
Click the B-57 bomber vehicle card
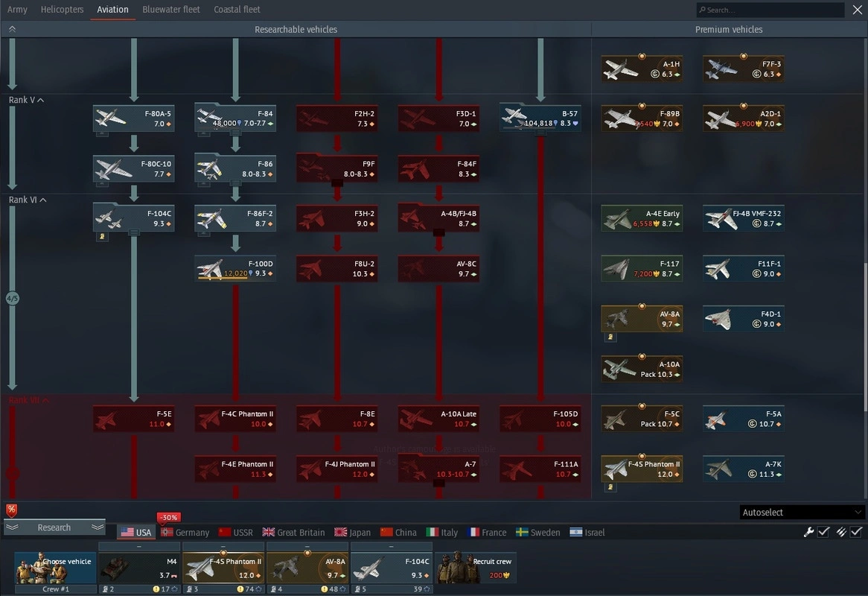coord(540,118)
